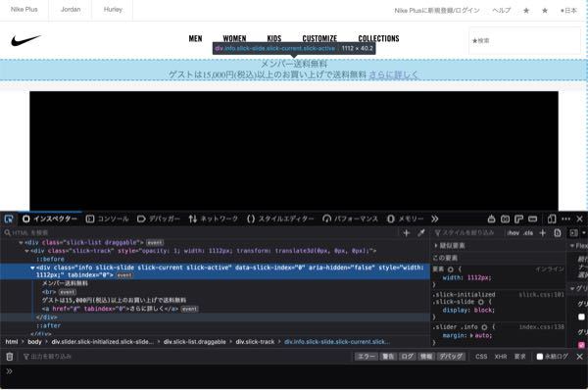Viewport: 588px width, 390px height.
Task: Add a new CSS rule with plus icon
Action: (542, 233)
